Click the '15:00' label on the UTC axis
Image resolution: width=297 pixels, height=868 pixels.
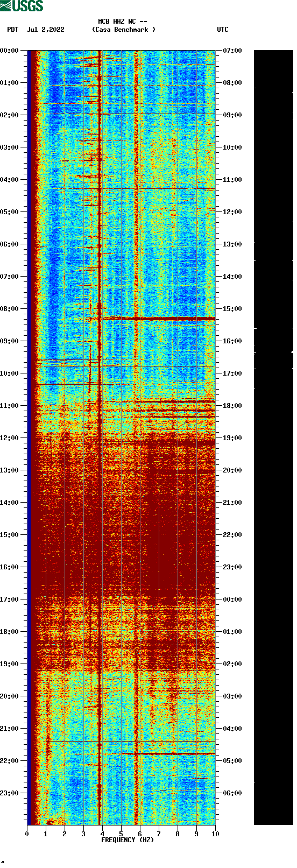[232, 309]
